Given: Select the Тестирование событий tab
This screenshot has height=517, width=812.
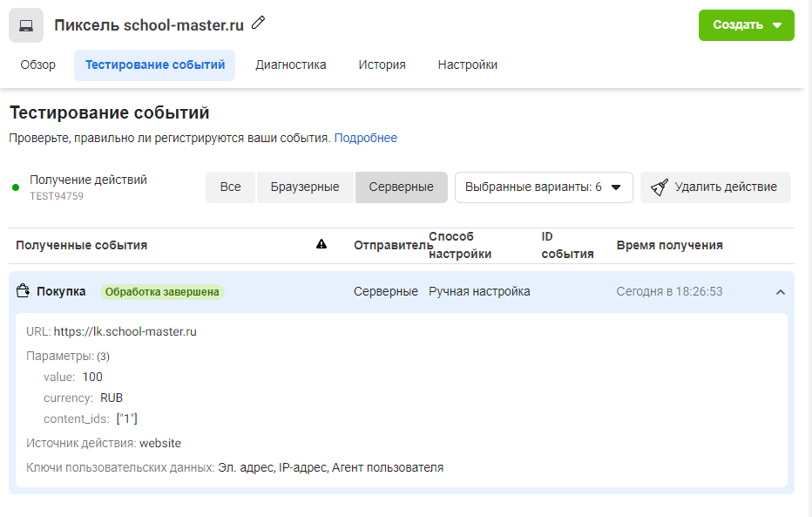Looking at the screenshot, I should (155, 65).
